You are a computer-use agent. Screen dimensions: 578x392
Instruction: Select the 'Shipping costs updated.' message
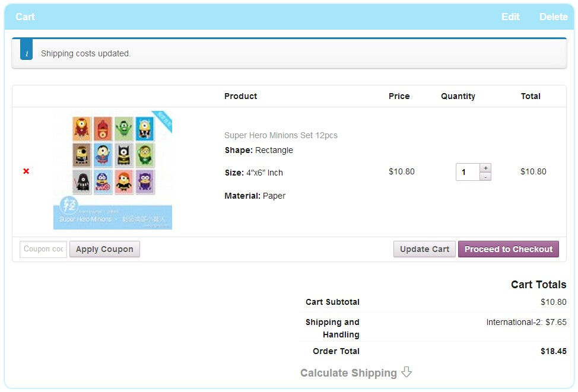tap(86, 54)
